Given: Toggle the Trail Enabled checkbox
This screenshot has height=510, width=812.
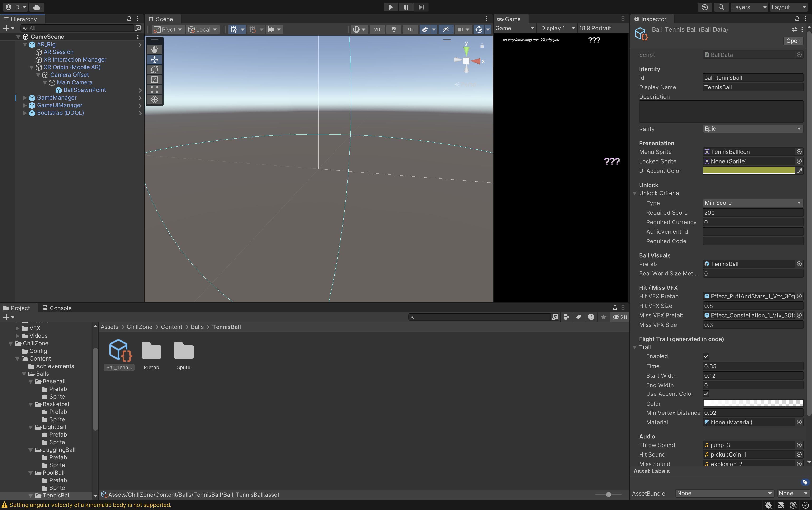Looking at the screenshot, I should (x=706, y=356).
